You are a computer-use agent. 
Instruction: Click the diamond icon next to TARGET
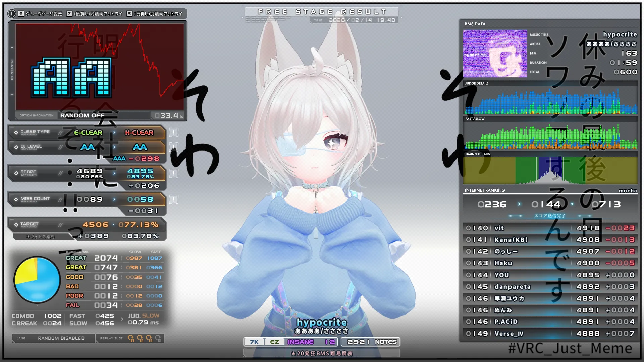coord(16,225)
